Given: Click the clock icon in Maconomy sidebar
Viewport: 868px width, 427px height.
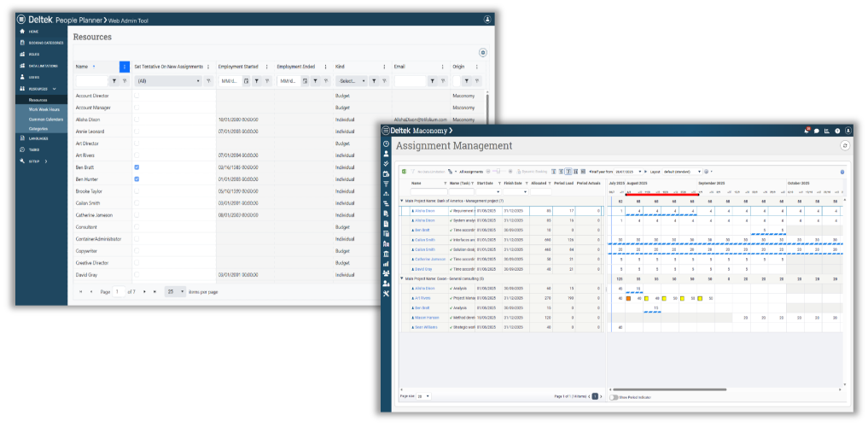Looking at the screenshot, I should [x=386, y=144].
